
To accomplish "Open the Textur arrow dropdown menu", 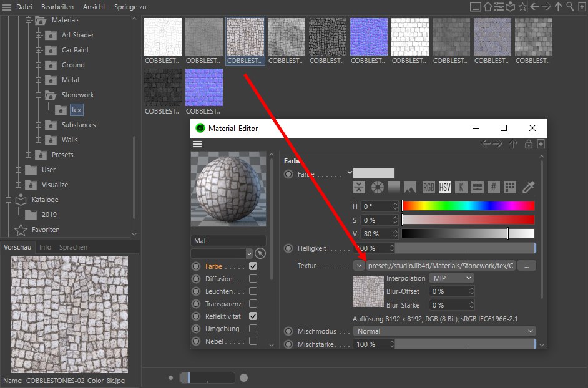I will 358,266.
